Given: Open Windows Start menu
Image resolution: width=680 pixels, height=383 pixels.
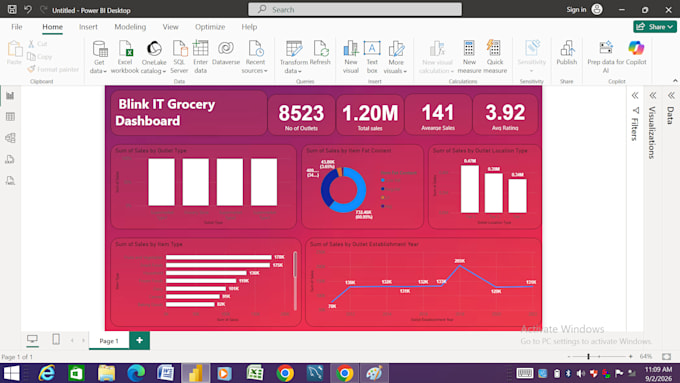Looking at the screenshot, I should [11, 373].
